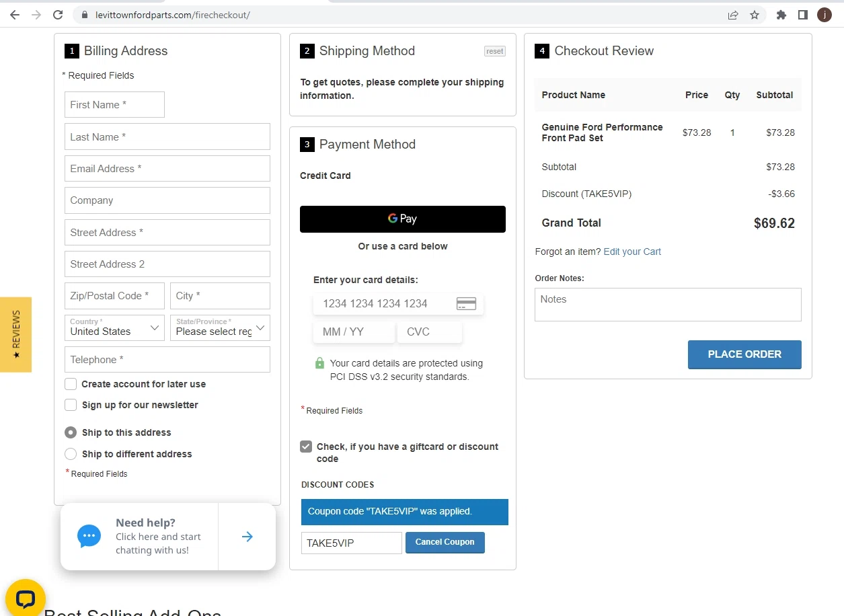Image resolution: width=844 pixels, height=616 pixels.
Task: Uncheck the giftcard or discount code checkbox
Action: (306, 447)
